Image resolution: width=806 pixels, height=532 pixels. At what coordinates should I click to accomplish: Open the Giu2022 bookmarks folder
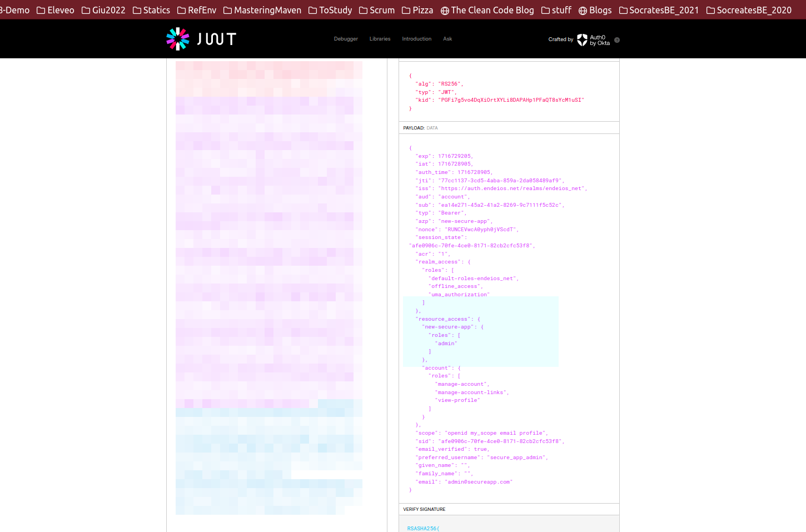103,10
